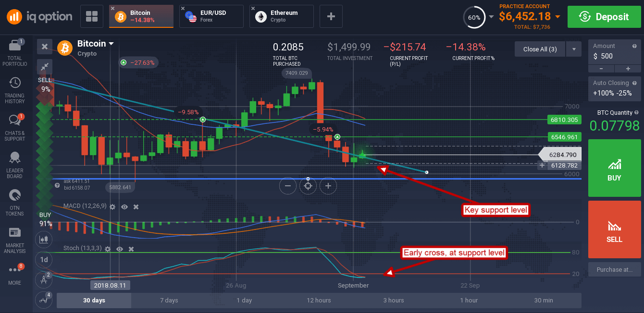
Task: Click the IQ Option logo
Action: (x=39, y=17)
